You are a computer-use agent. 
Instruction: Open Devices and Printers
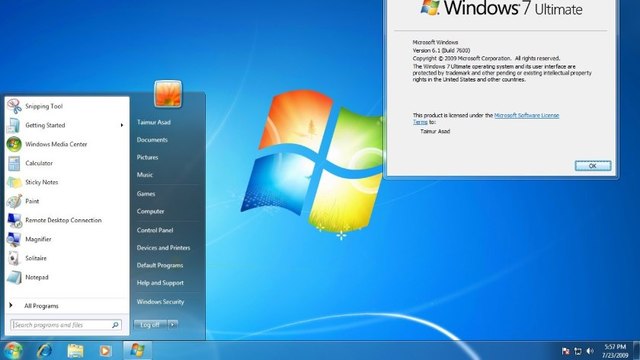[x=163, y=248]
